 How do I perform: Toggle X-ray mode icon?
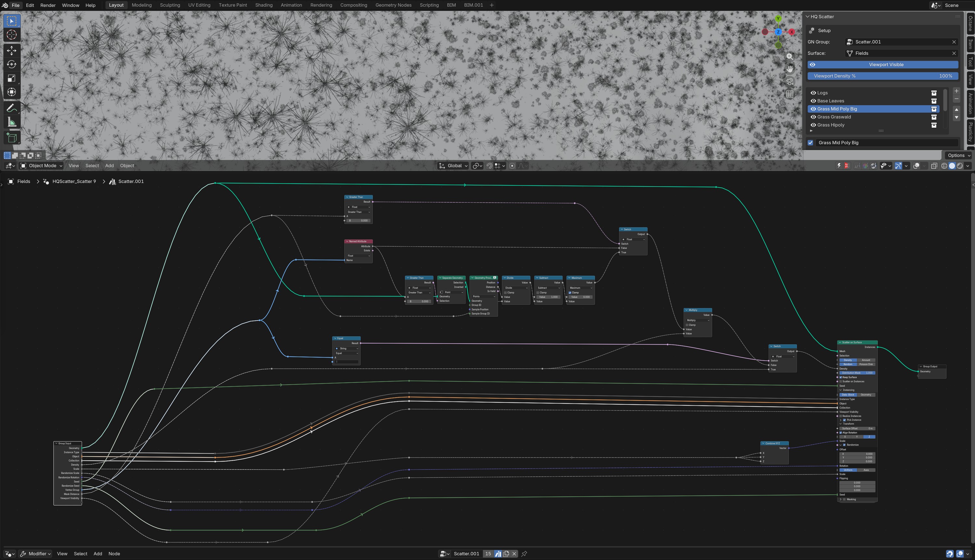coord(934,166)
